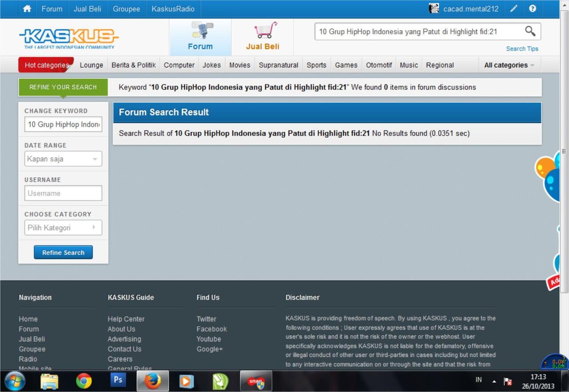Open CorelDRAW from the taskbar
Viewport: 569px width, 392px height.
click(220, 381)
